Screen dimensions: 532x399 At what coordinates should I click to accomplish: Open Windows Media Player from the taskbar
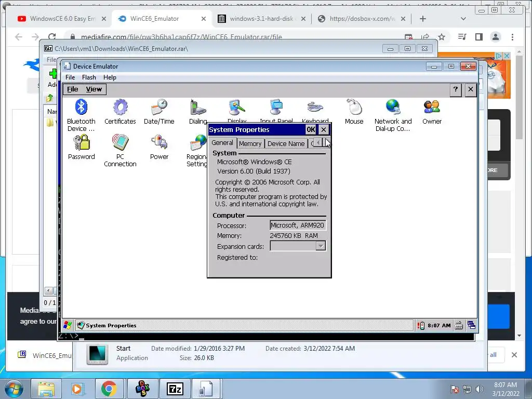pyautogui.click(x=77, y=389)
